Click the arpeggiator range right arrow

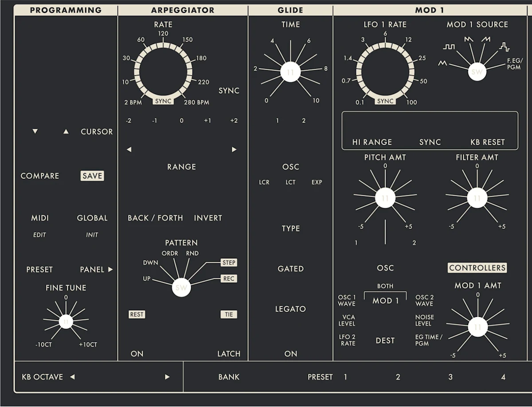coord(234,150)
